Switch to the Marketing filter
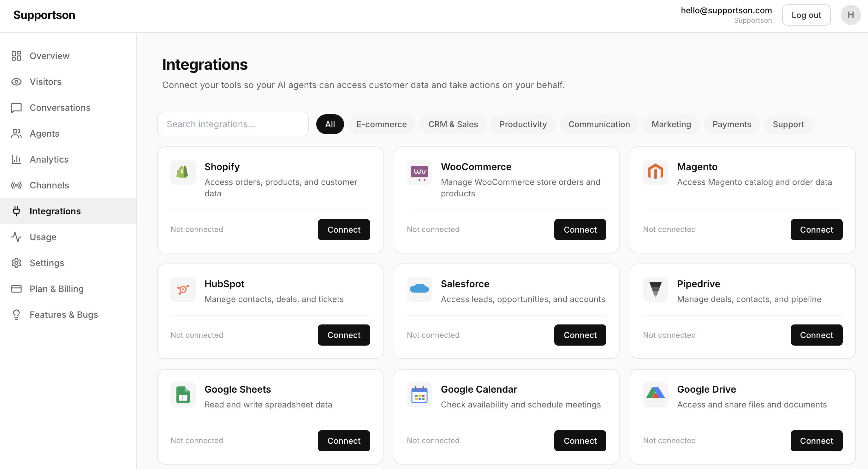The image size is (868, 469). [671, 124]
